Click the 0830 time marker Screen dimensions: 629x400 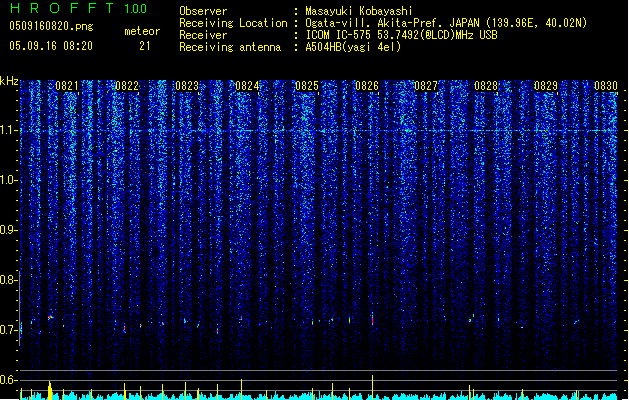tap(606, 86)
